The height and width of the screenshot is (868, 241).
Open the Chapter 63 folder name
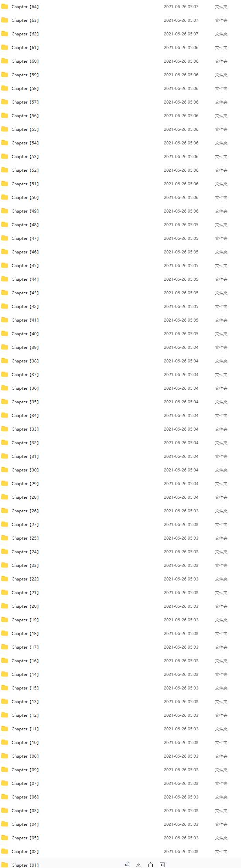click(25, 20)
